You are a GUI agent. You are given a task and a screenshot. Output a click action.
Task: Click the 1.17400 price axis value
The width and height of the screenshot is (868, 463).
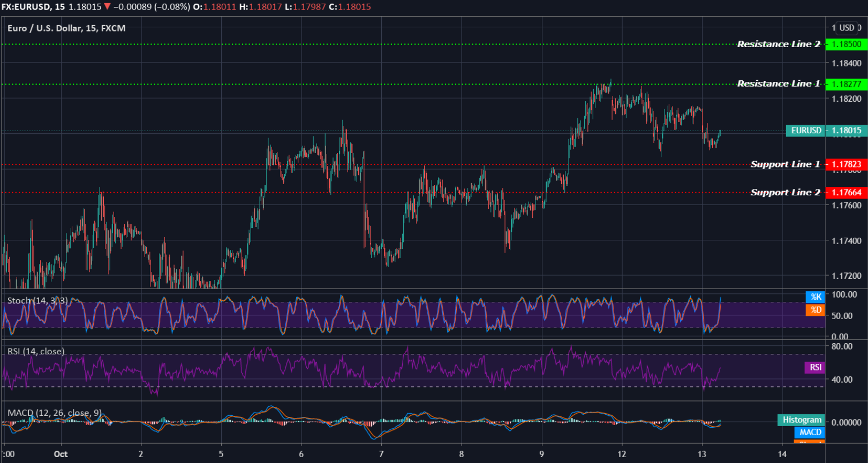click(847, 241)
